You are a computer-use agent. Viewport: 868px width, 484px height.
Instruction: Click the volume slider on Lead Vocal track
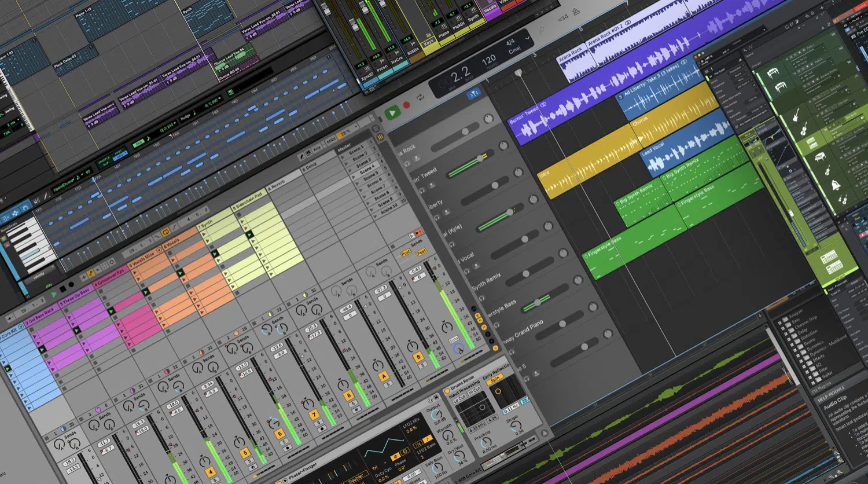(x=516, y=244)
